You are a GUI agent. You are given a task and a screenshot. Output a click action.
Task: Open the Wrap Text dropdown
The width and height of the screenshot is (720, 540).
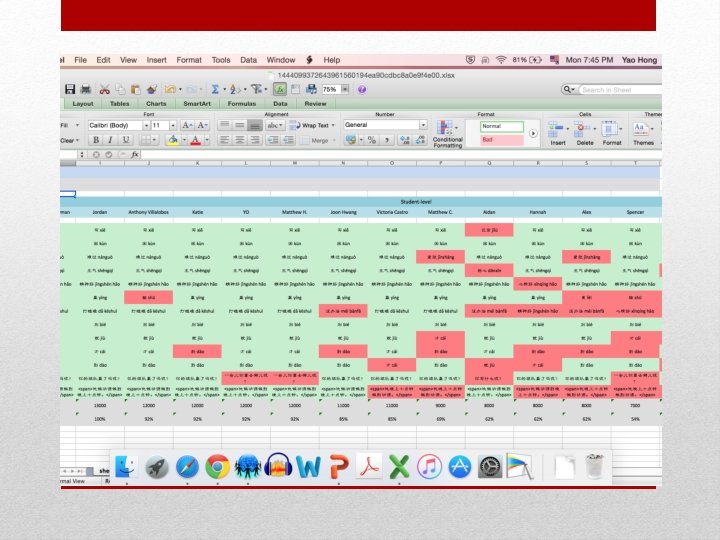[333, 125]
